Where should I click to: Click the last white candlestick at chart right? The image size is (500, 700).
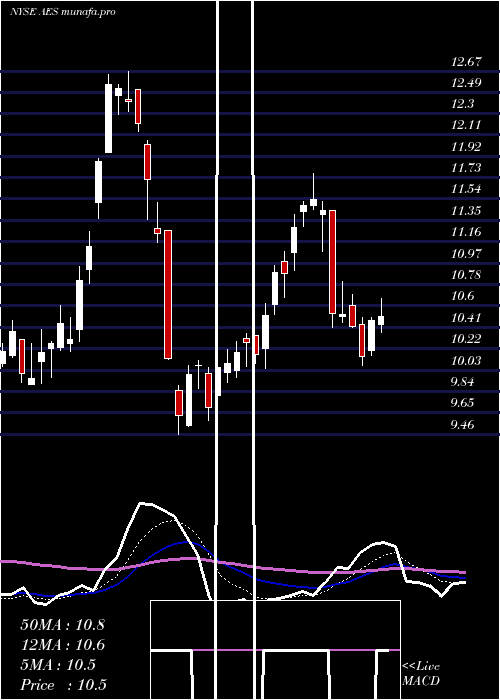[381, 319]
